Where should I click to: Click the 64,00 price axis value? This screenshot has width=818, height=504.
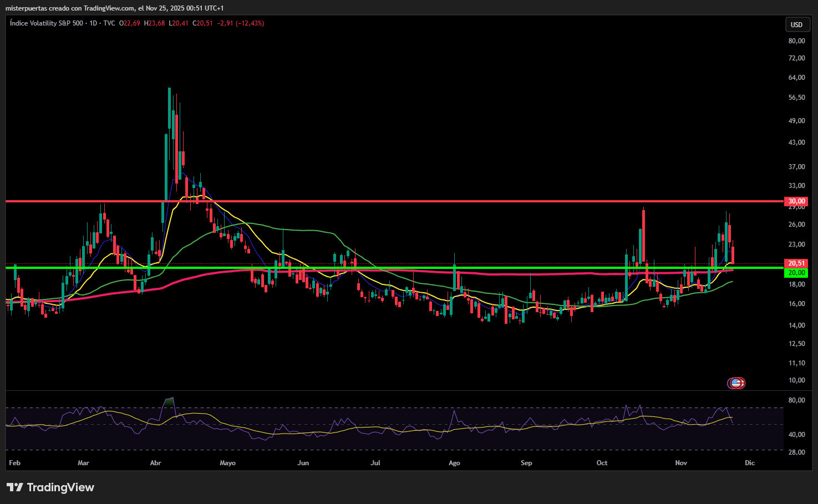pyautogui.click(x=796, y=78)
